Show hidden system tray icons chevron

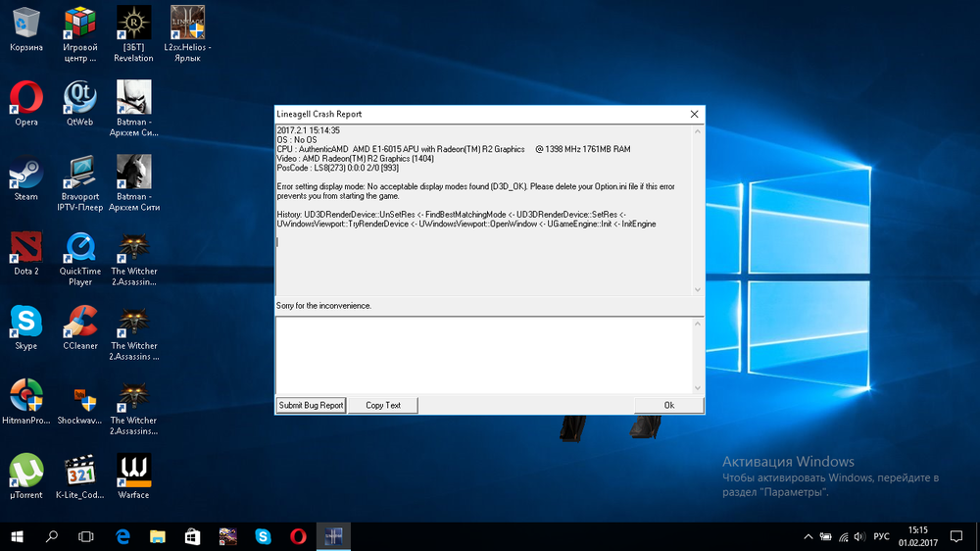coord(808,536)
